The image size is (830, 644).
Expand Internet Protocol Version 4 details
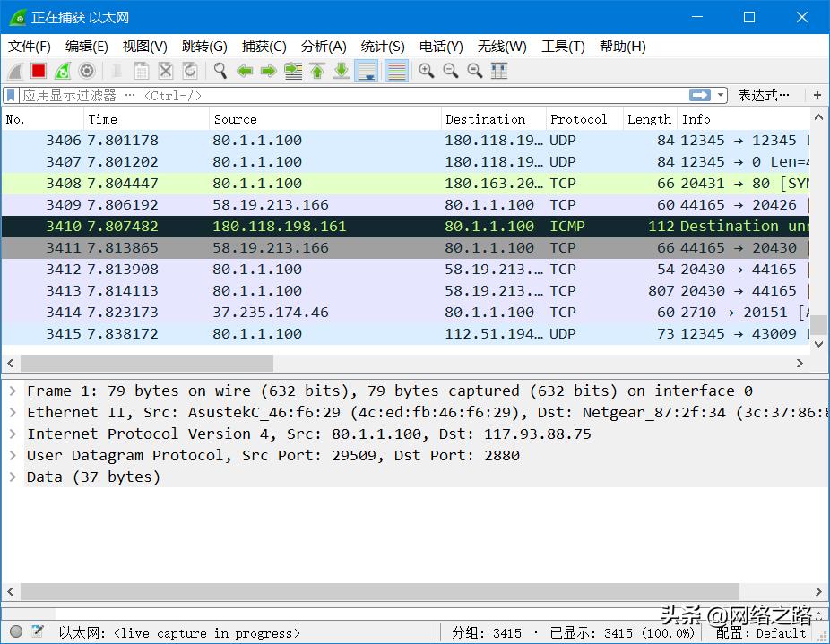[13, 434]
